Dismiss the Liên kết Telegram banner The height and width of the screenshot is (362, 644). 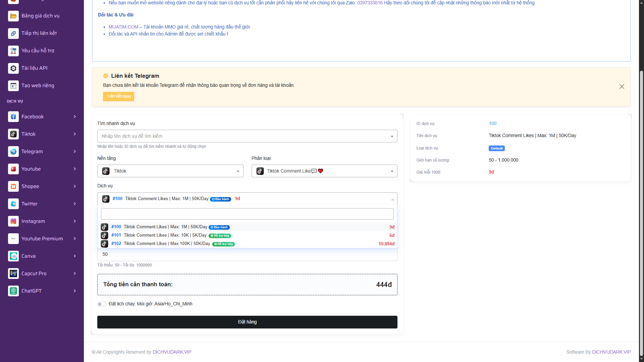click(622, 86)
